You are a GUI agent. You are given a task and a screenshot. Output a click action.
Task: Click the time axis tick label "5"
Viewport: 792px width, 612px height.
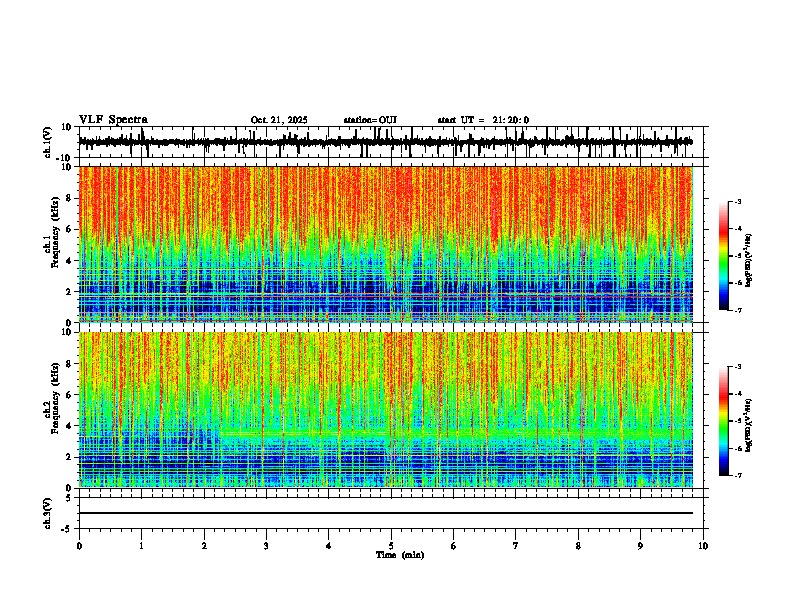(391, 546)
